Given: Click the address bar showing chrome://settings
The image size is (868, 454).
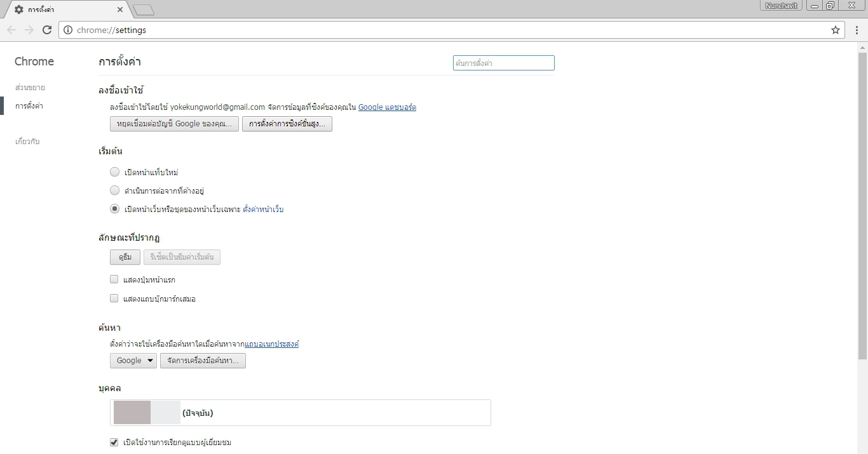Looking at the screenshot, I should point(451,30).
